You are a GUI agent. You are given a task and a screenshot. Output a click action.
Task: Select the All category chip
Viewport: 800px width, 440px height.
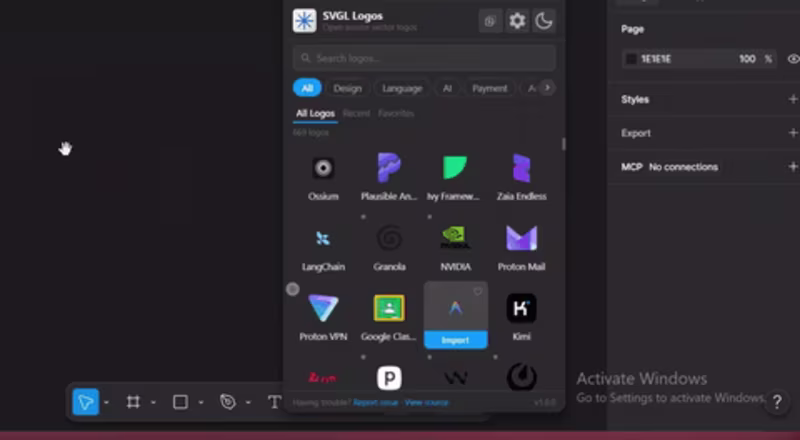click(x=307, y=88)
